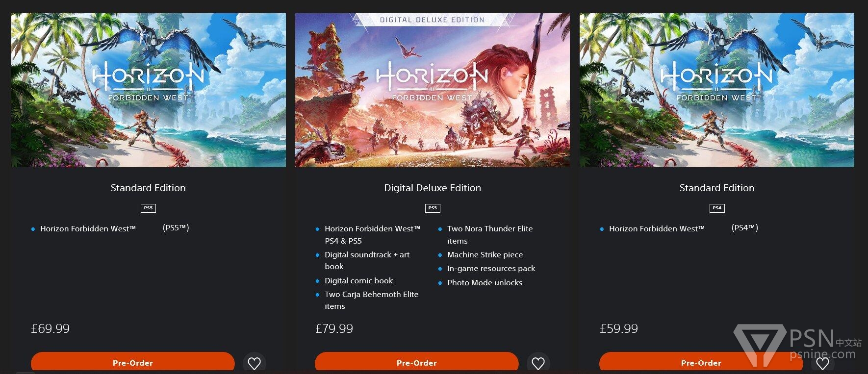Open the Digital Deluxe Edition artwork
Screen dimensions: 868x374
coord(433,90)
